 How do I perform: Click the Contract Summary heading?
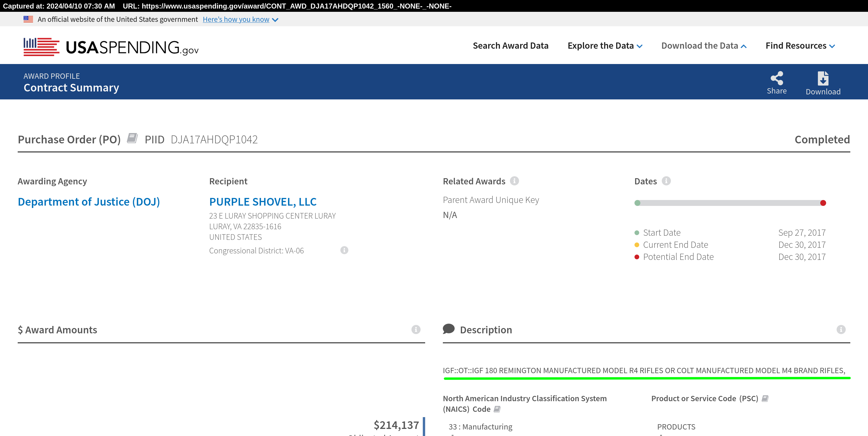[x=71, y=87]
